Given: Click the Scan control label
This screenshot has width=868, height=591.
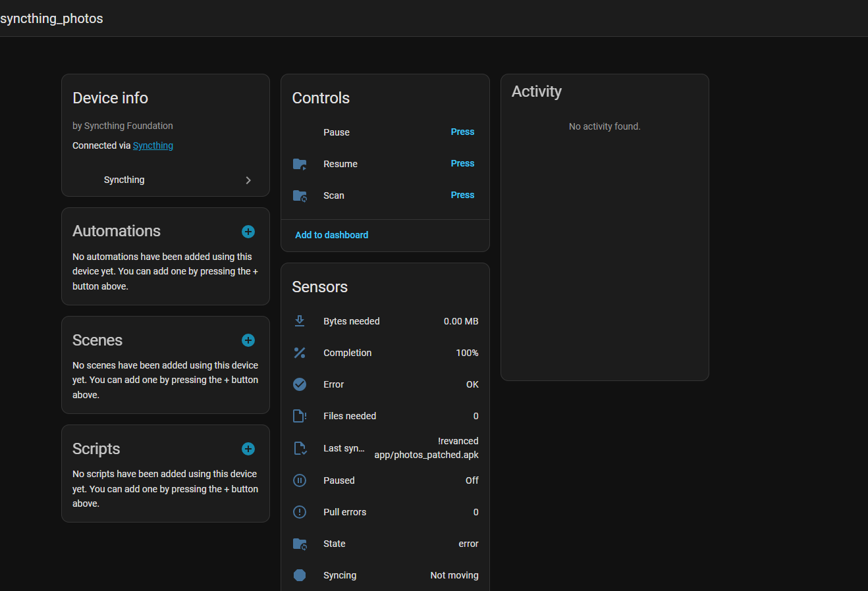Looking at the screenshot, I should 334,195.
